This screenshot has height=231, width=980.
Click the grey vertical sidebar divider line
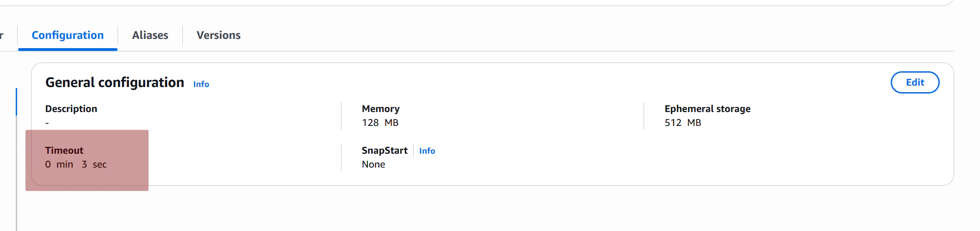16,173
